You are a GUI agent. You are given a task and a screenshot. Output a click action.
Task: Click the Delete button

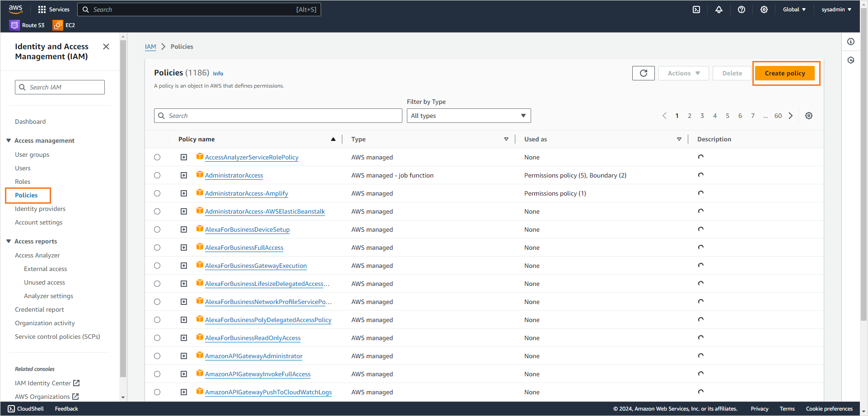[x=732, y=73]
